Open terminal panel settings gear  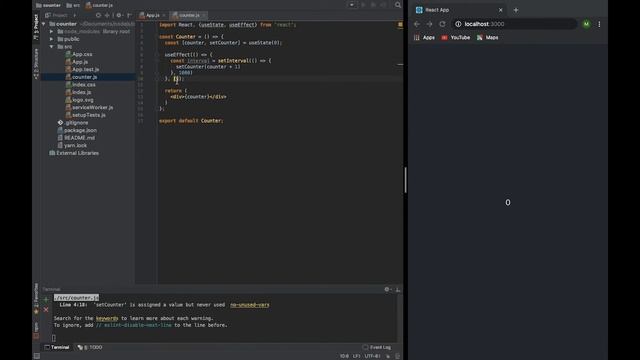pyautogui.click(x=387, y=289)
